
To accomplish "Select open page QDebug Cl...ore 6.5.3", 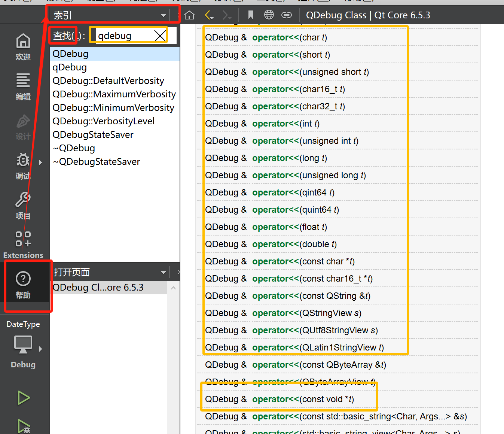I will [109, 288].
